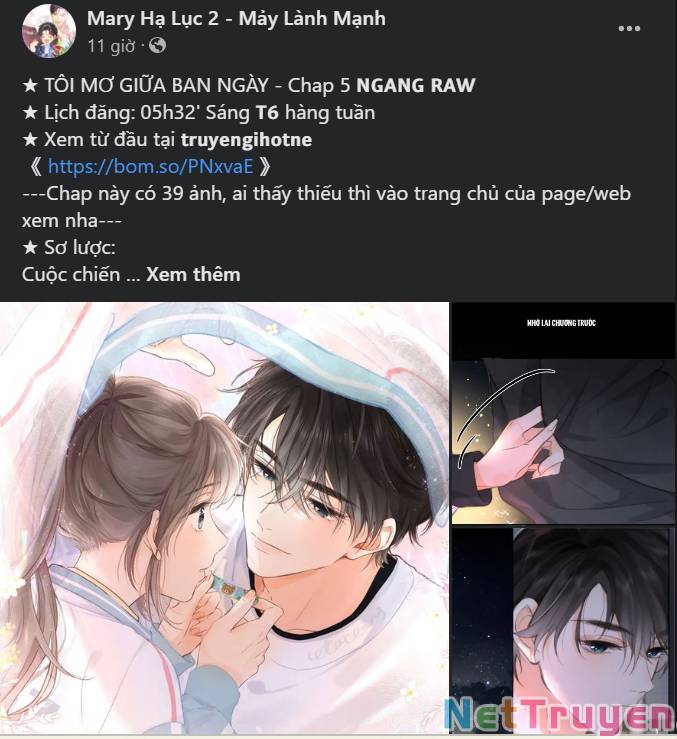Click the opening double angle bracket before link
Screen dimensions: 677x739
click(36, 166)
